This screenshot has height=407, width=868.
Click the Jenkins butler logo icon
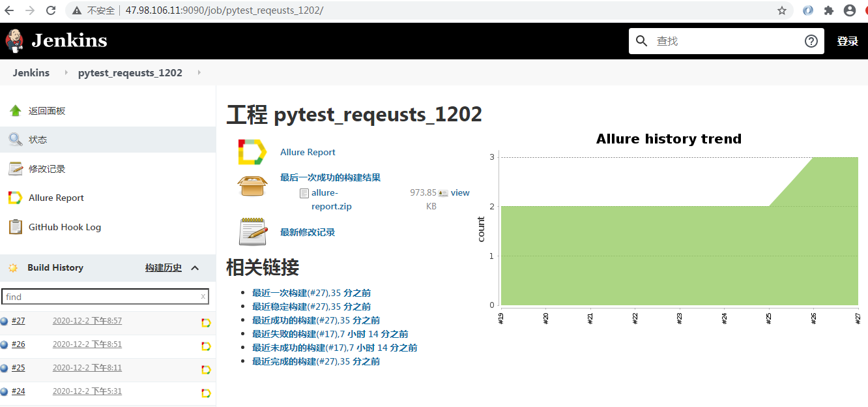pyautogui.click(x=14, y=40)
